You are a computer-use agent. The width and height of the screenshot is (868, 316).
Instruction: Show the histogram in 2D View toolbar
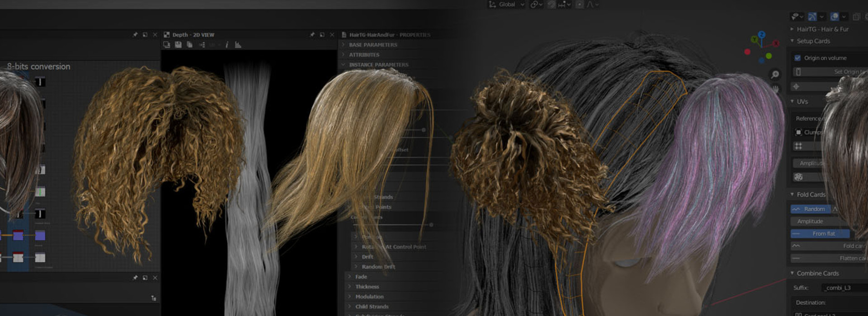(238, 45)
